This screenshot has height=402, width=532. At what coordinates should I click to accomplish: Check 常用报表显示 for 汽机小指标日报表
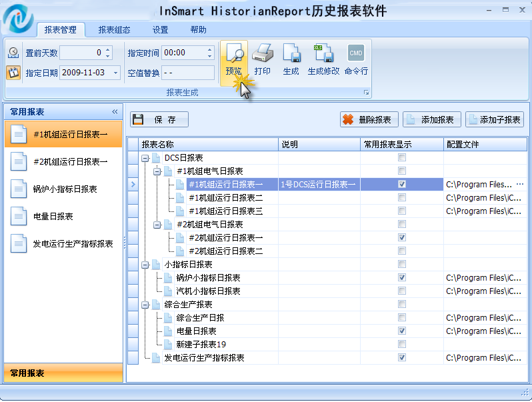pyautogui.click(x=402, y=291)
